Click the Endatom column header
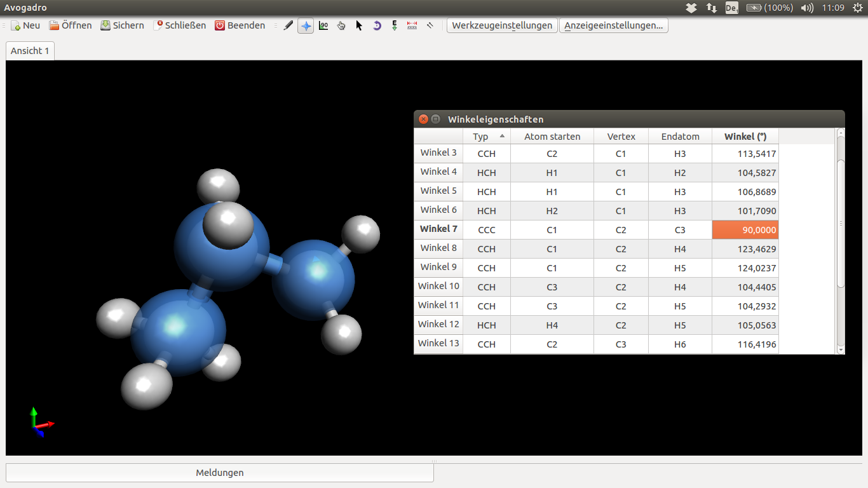The width and height of the screenshot is (868, 488). point(680,137)
